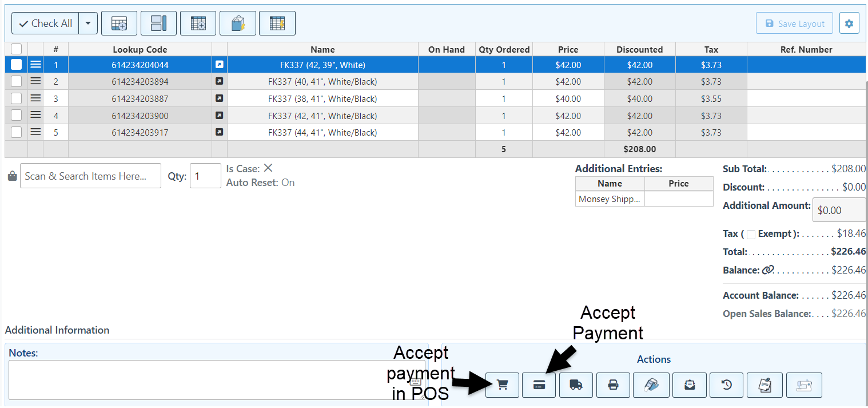
Task: Click the Scan & Search Items field
Action: [90, 176]
